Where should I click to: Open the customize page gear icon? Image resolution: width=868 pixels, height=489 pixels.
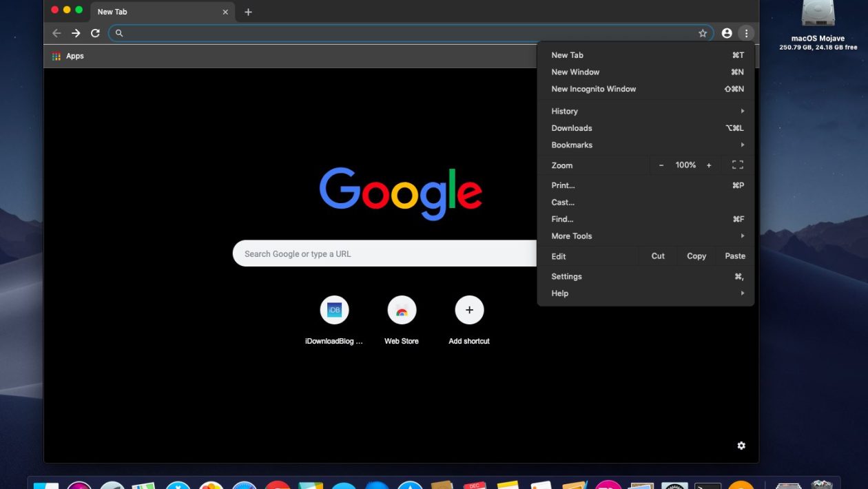click(741, 446)
